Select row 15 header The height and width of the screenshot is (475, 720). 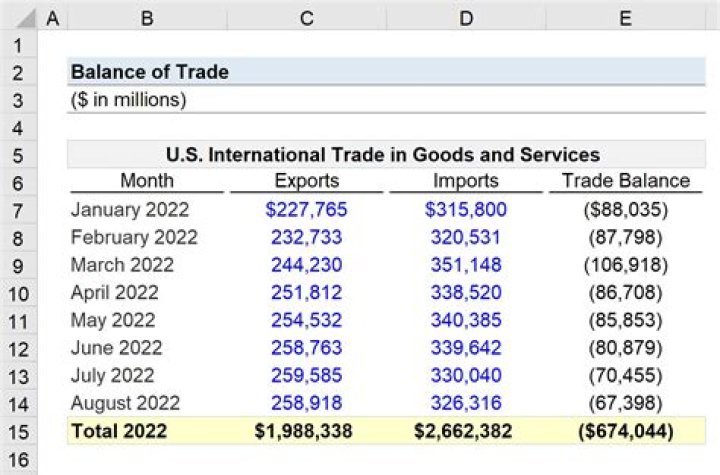[x=19, y=432]
